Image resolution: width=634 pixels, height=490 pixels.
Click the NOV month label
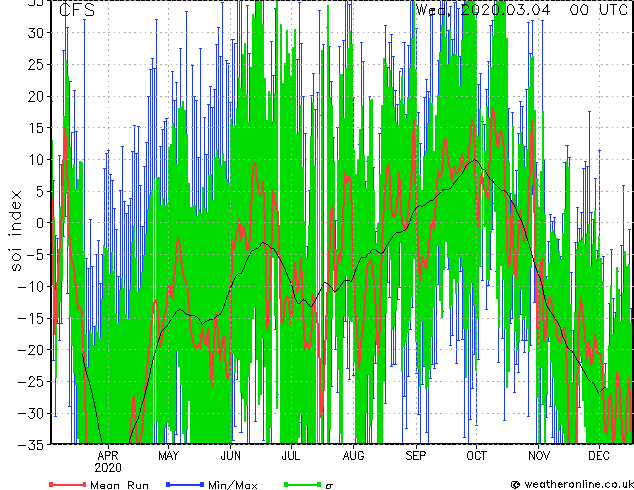[539, 456]
